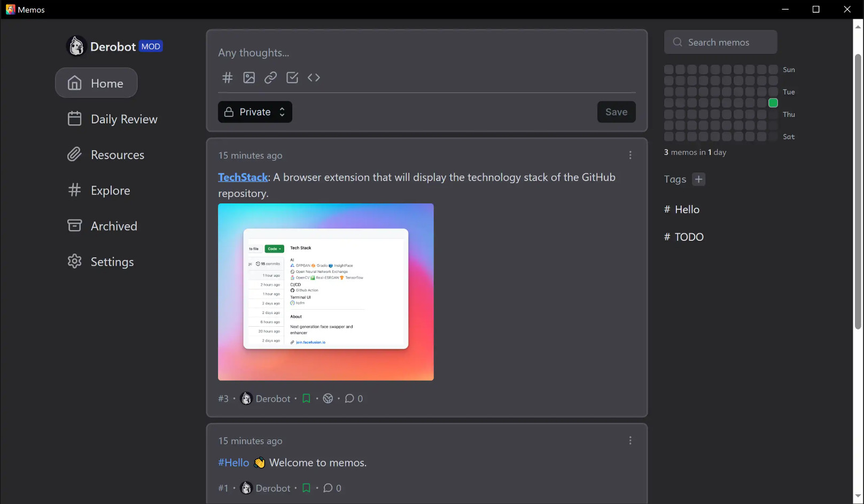Open the Home page in the sidebar
This screenshot has width=864, height=504.
[96, 83]
